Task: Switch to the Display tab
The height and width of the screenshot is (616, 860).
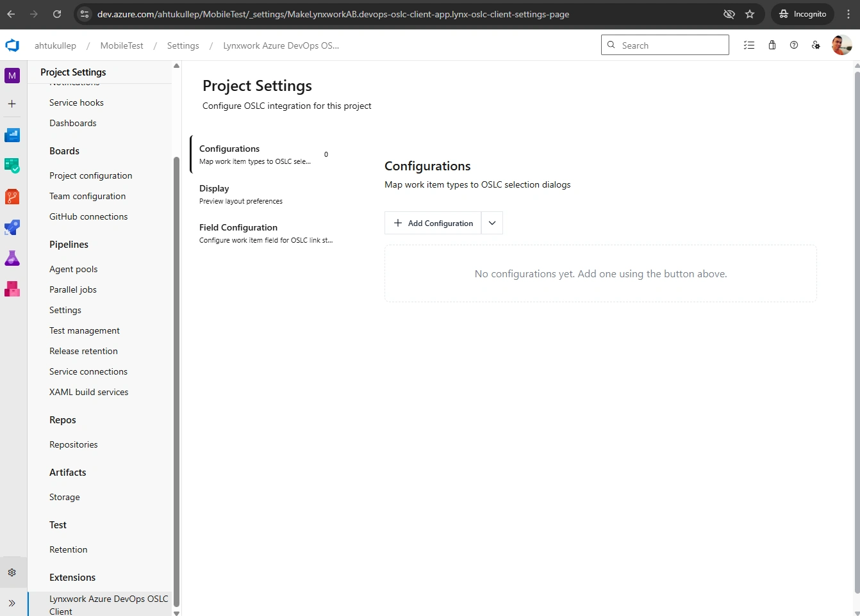Action: click(263, 194)
